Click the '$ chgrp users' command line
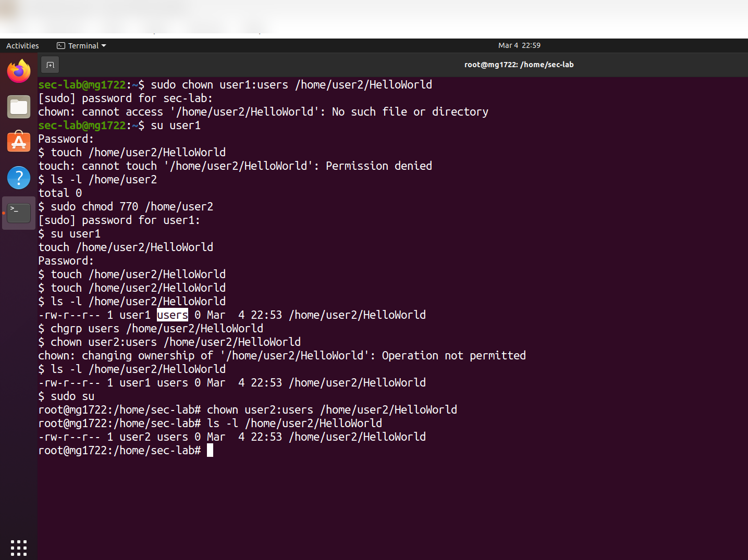Image resolution: width=748 pixels, height=560 pixels. pyautogui.click(x=151, y=328)
